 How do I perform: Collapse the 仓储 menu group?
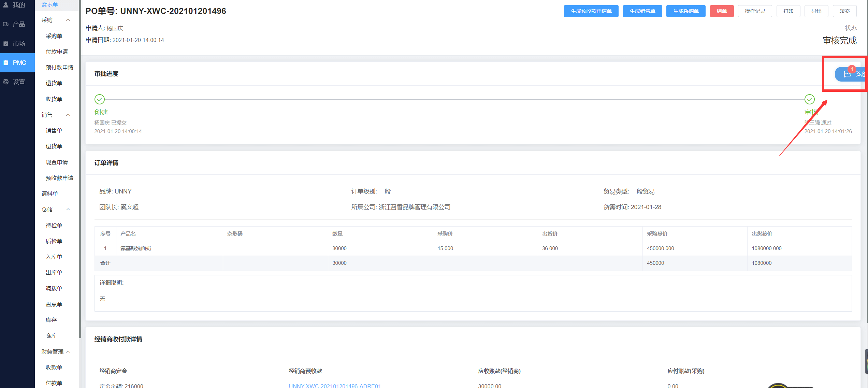pos(68,210)
